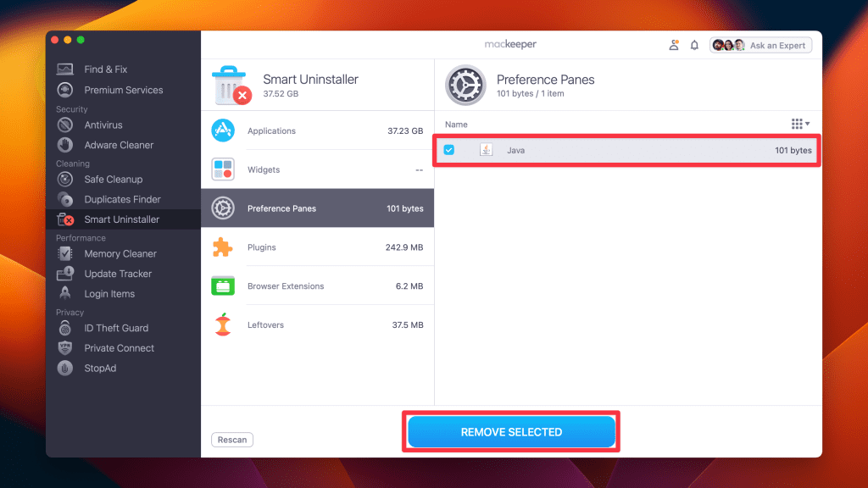Select the Widgets category label

264,169
